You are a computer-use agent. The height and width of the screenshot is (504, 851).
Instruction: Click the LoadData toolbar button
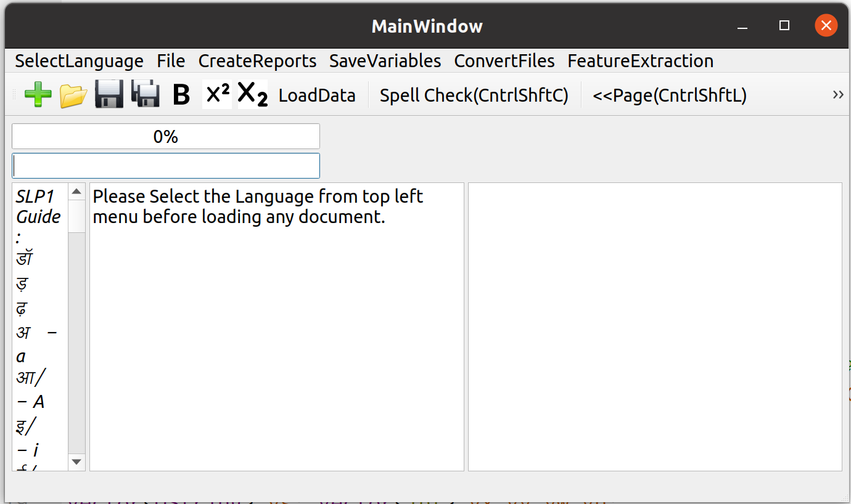pos(317,96)
